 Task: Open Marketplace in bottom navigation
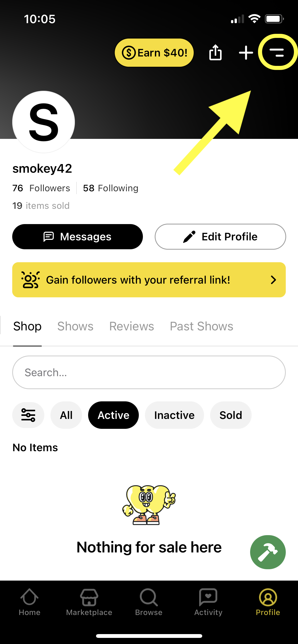click(x=89, y=602)
